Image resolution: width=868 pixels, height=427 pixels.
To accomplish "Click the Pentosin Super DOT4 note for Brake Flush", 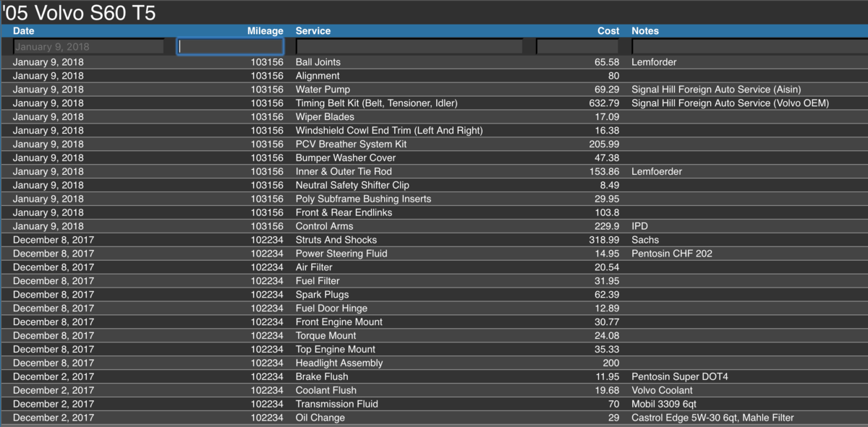I will (x=679, y=376).
